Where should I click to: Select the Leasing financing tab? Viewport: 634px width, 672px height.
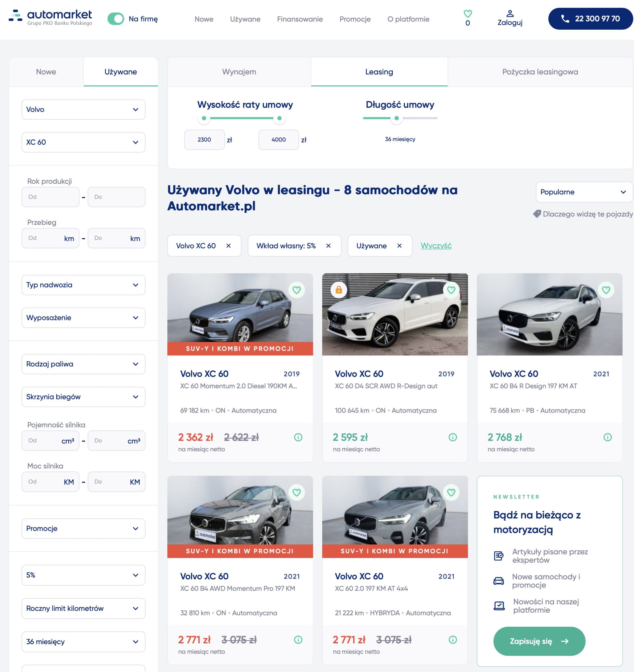(x=379, y=72)
